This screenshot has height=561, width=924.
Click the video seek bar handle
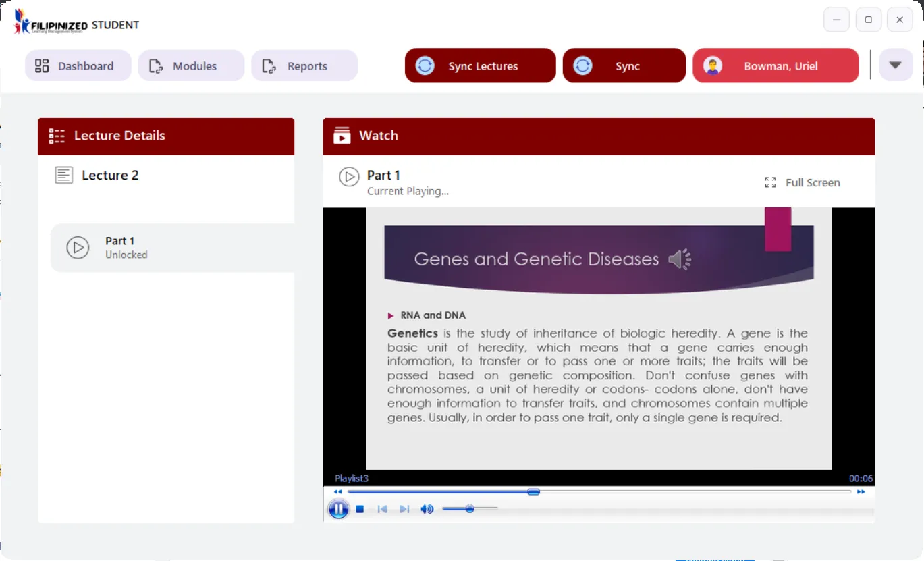pyautogui.click(x=533, y=492)
